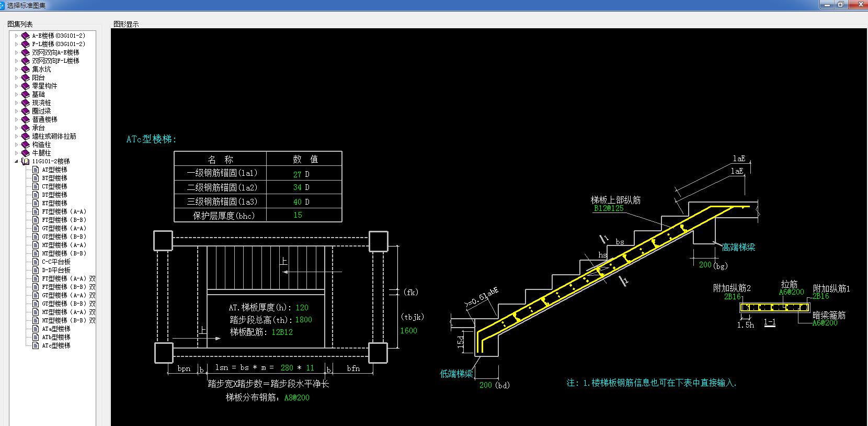Expand the 双网双向A-E楼梯 node

coord(16,52)
